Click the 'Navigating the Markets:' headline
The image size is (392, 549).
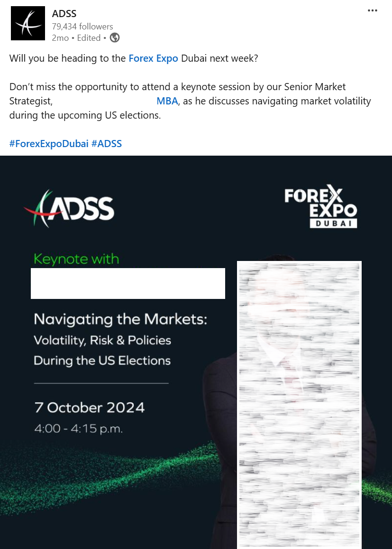(x=120, y=319)
